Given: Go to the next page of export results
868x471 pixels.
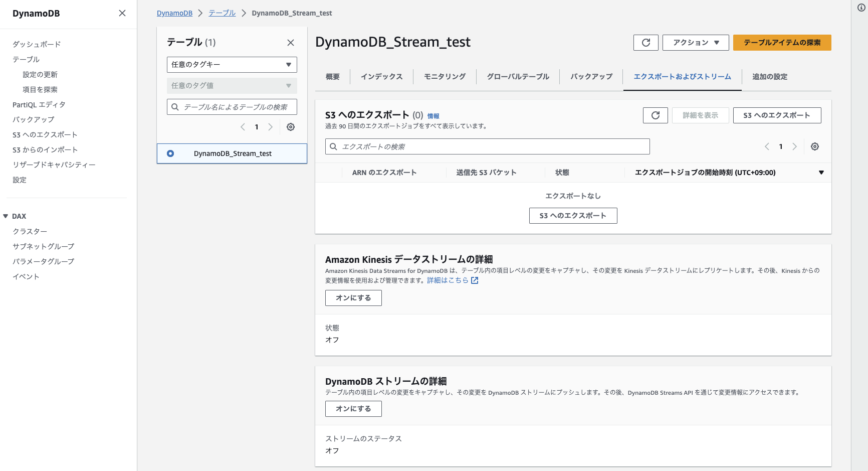Looking at the screenshot, I should coord(795,146).
